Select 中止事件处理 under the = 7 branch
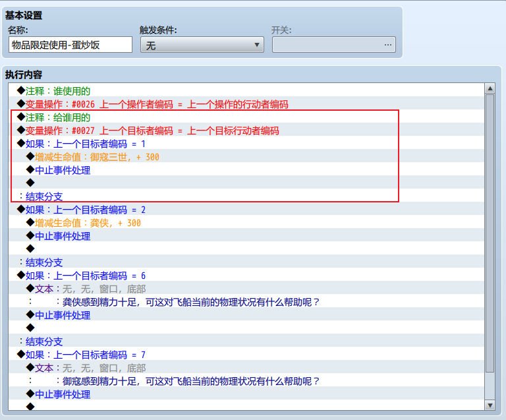 pos(246,394)
